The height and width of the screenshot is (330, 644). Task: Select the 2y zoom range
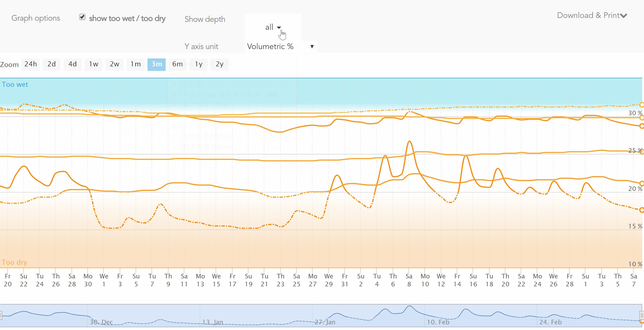coord(219,64)
